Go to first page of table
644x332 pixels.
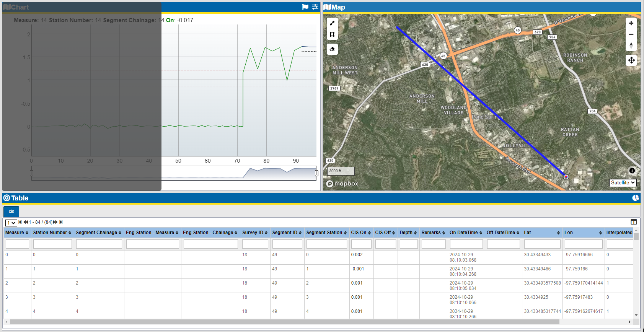tap(20, 222)
